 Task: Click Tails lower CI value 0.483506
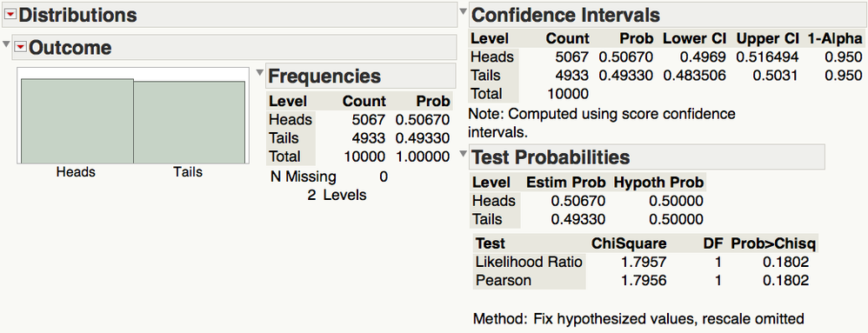click(694, 76)
